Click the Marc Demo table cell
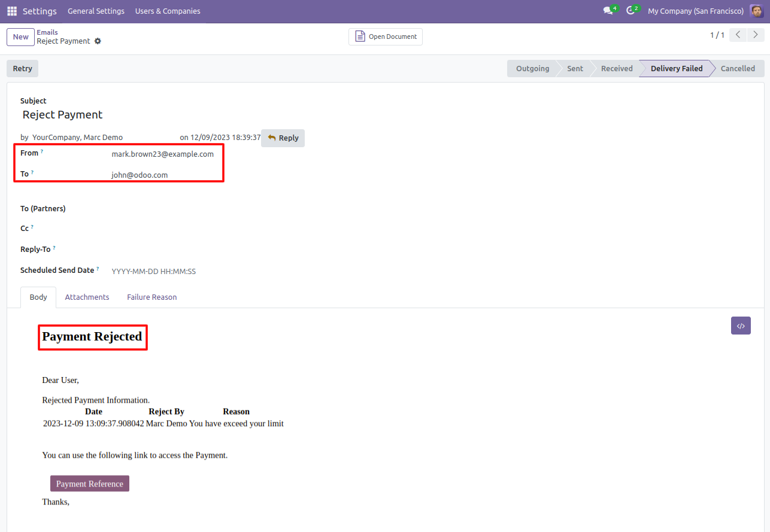 tap(166, 424)
